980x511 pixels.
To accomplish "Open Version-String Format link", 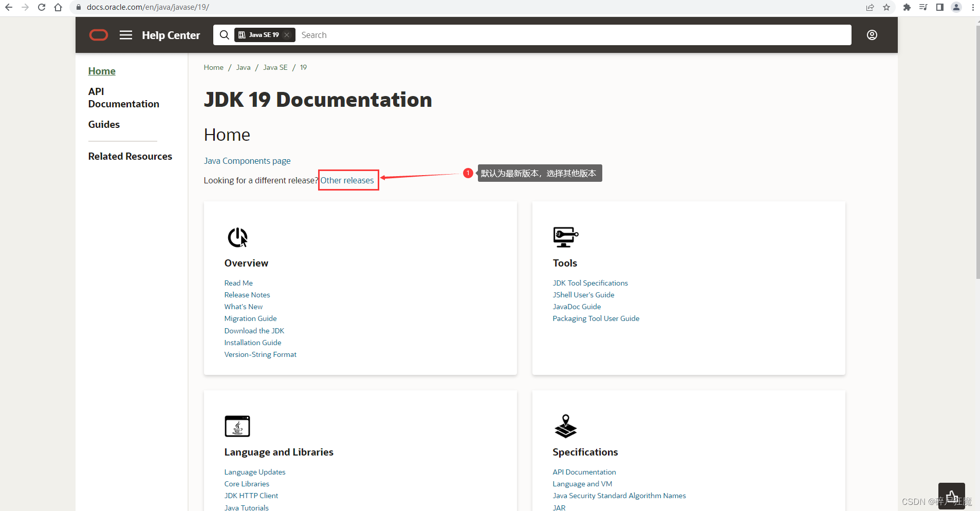I will click(261, 354).
